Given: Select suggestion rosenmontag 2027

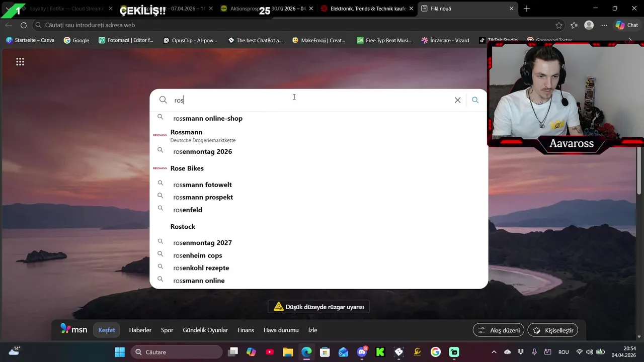Looking at the screenshot, I should tap(319, 242).
